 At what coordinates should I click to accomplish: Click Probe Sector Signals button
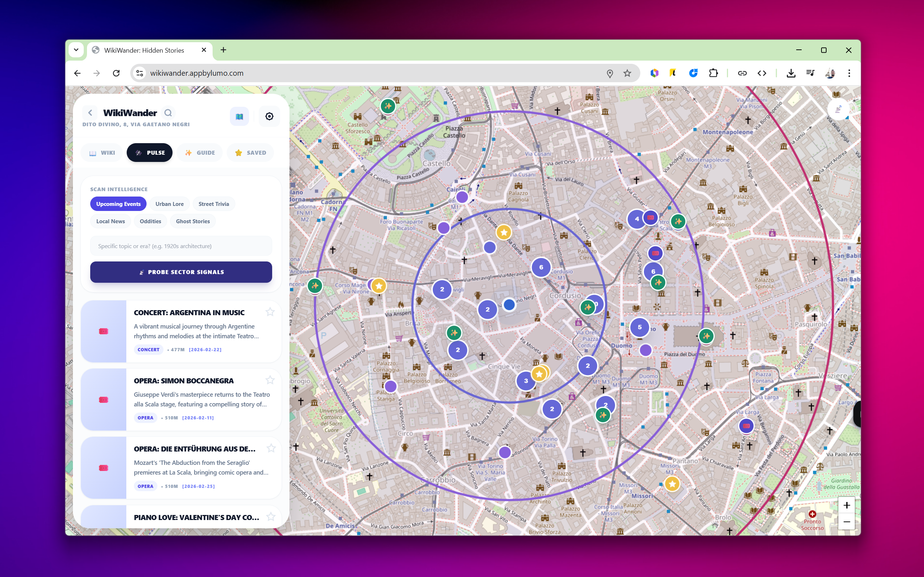tap(181, 272)
